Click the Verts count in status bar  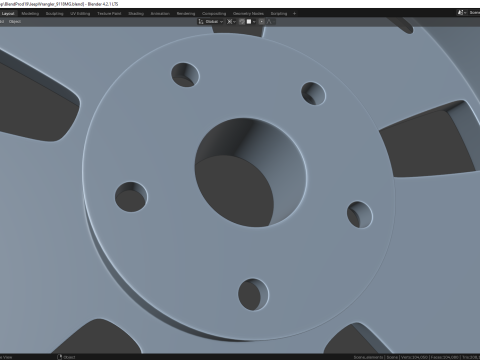click(414, 357)
